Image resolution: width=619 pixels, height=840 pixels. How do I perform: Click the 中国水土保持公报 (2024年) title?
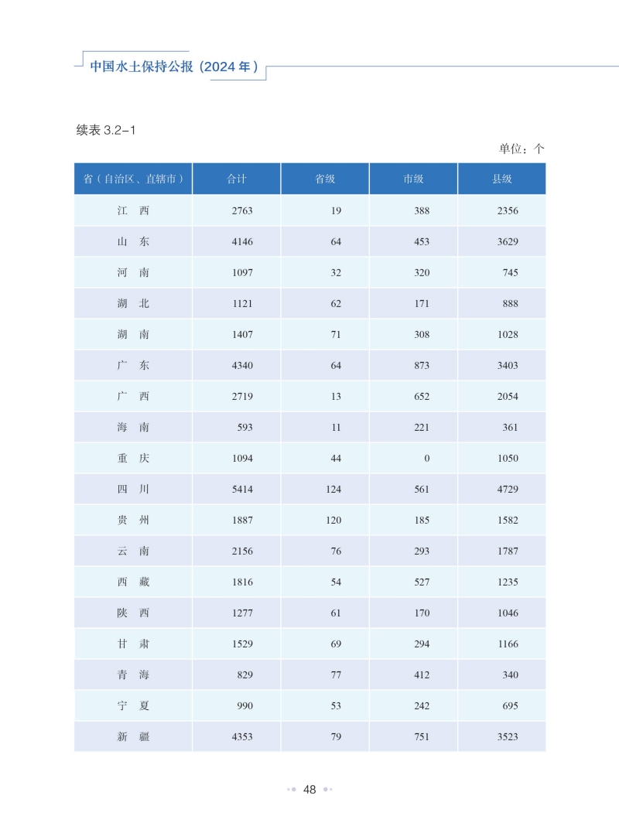click(x=174, y=67)
